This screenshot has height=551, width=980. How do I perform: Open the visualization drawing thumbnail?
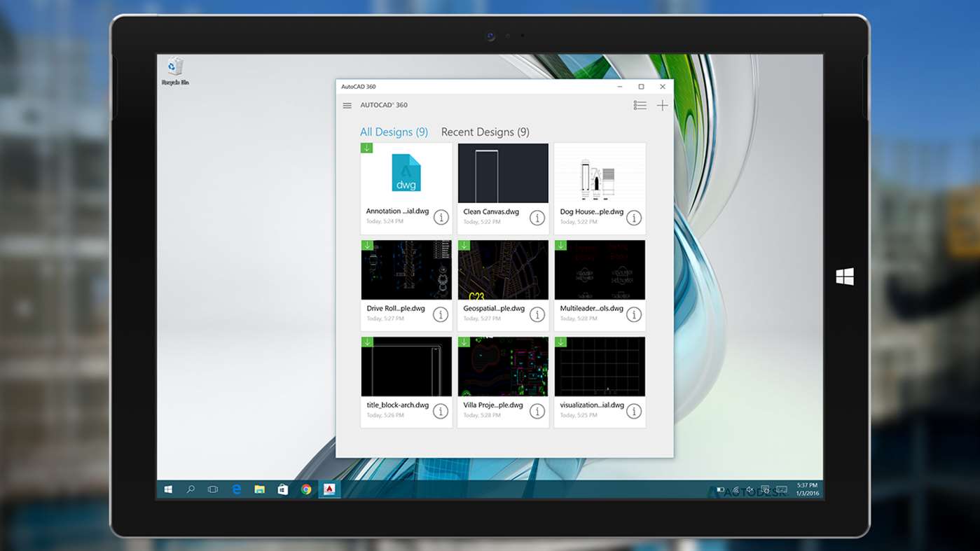[600, 366]
